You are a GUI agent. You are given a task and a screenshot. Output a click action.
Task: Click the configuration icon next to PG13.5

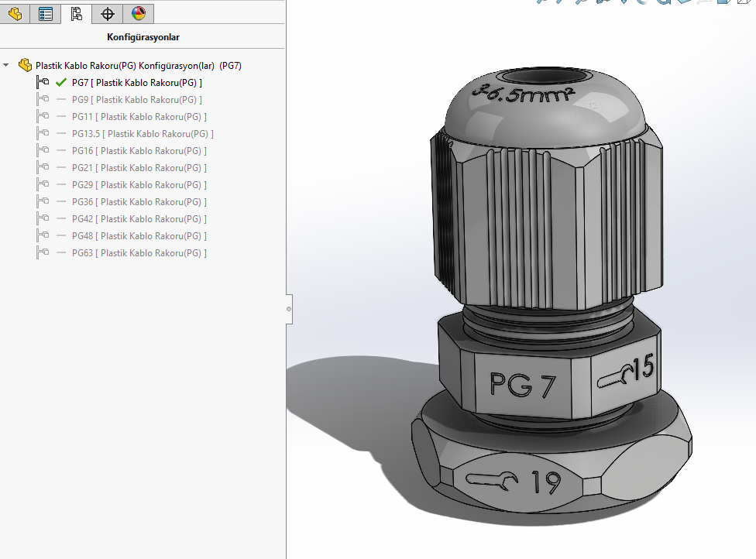point(43,133)
